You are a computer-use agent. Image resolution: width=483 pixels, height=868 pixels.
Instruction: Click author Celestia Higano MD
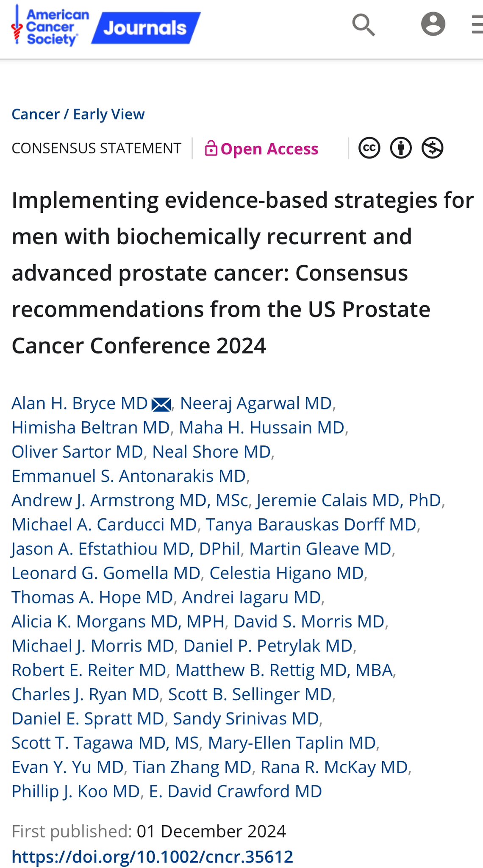(x=286, y=573)
